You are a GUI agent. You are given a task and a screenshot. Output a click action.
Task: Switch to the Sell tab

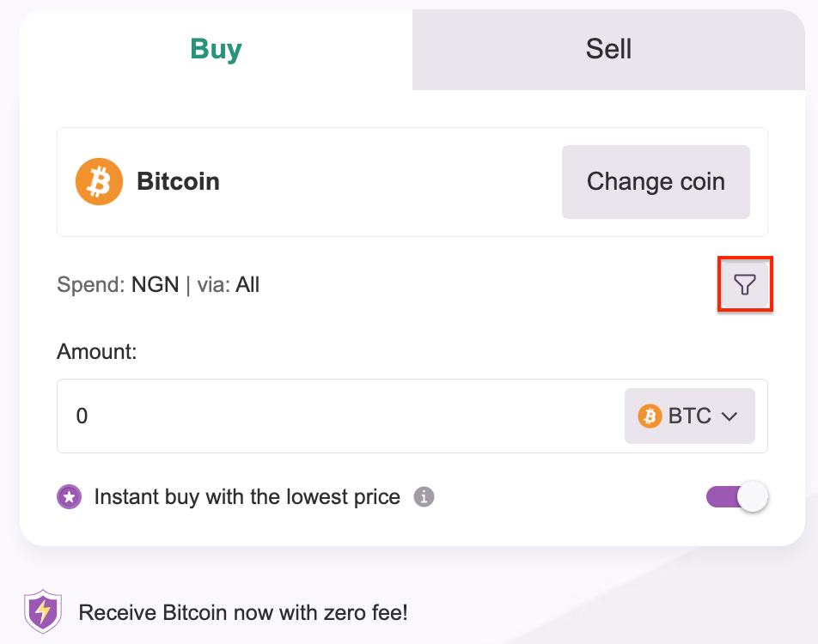[x=608, y=50]
